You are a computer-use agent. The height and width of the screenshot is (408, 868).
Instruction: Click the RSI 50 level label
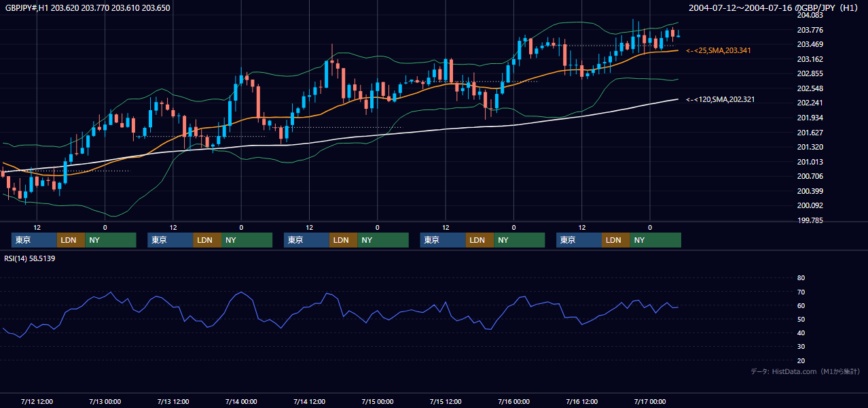tap(801, 319)
